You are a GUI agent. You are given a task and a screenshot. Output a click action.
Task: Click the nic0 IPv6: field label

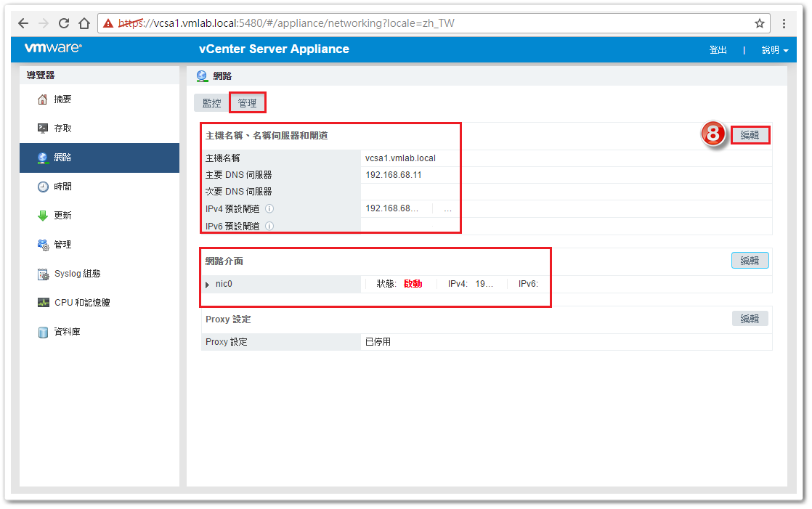(x=528, y=284)
